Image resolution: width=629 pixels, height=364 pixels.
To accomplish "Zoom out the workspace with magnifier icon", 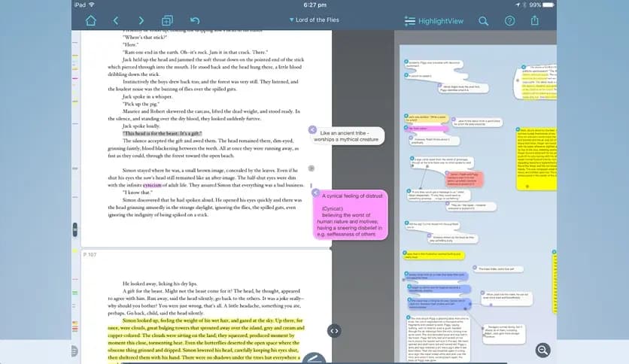I will click(x=542, y=350).
